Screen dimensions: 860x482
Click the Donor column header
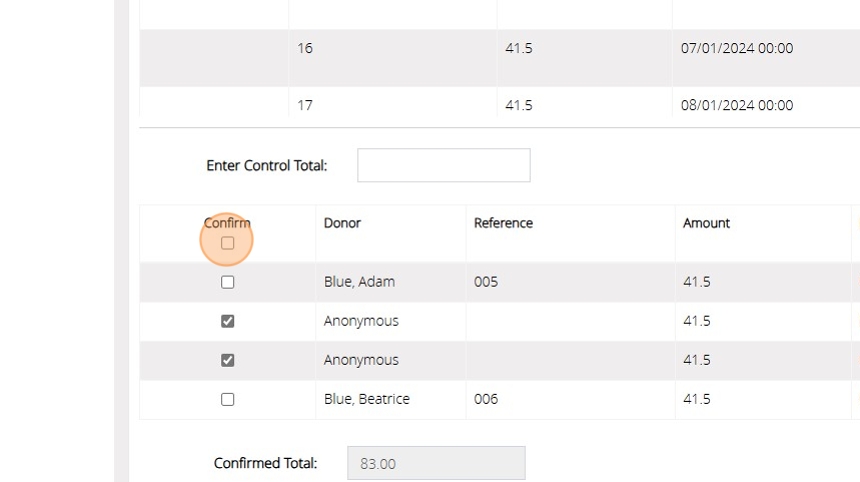(342, 223)
